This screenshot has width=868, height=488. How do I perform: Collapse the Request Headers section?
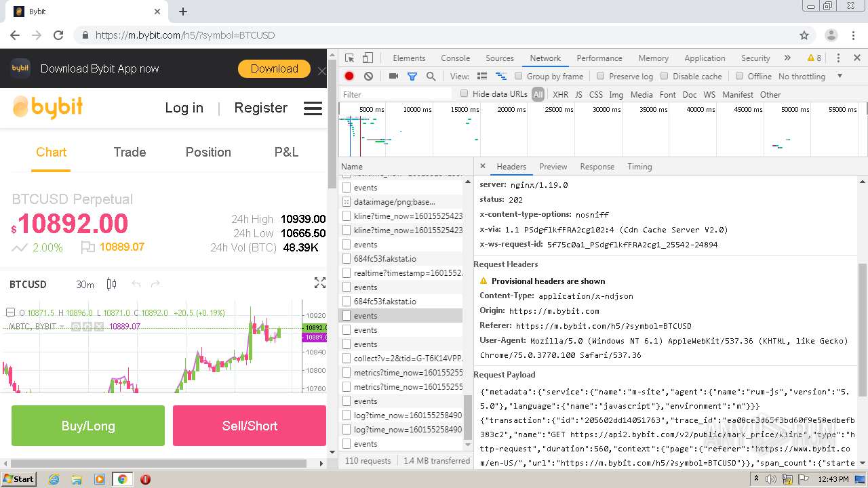coord(506,264)
